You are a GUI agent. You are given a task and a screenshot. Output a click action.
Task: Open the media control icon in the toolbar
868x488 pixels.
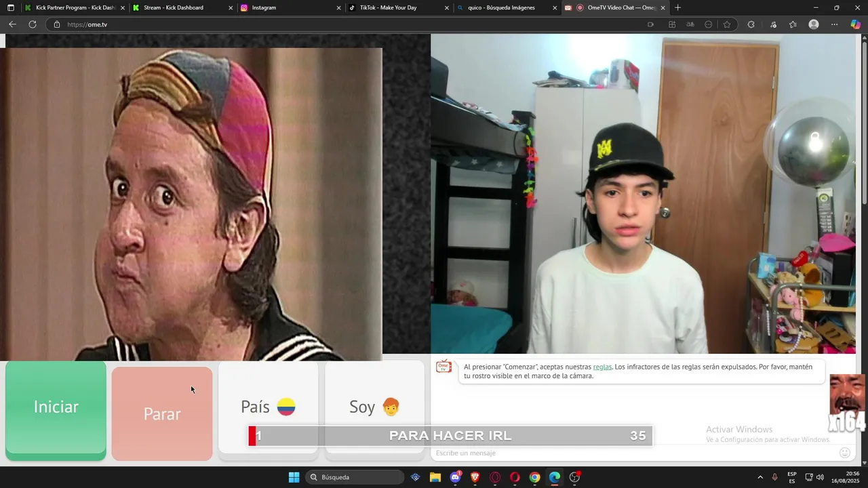(773, 24)
